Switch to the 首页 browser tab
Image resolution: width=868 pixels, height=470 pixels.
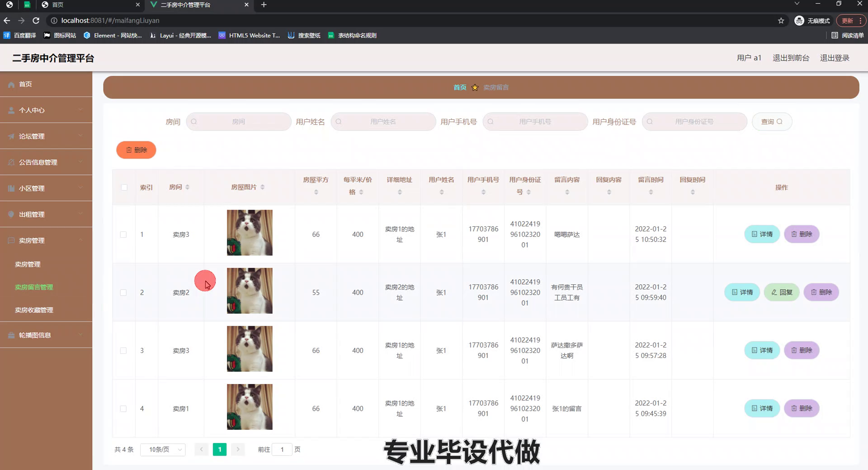(x=90, y=5)
